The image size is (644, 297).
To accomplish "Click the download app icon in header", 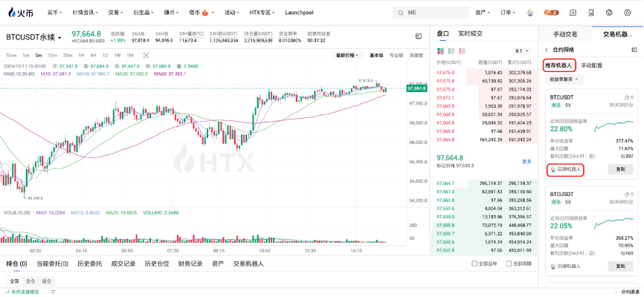I will pyautogui.click(x=591, y=13).
